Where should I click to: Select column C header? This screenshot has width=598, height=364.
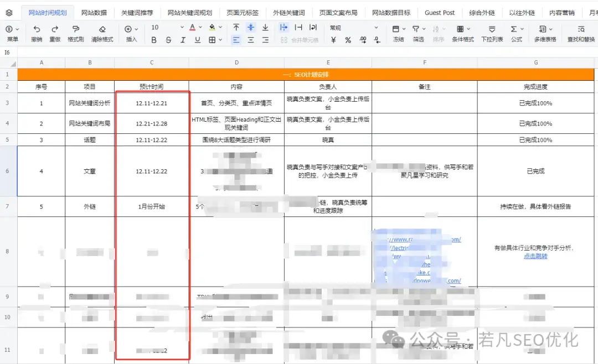coord(151,63)
